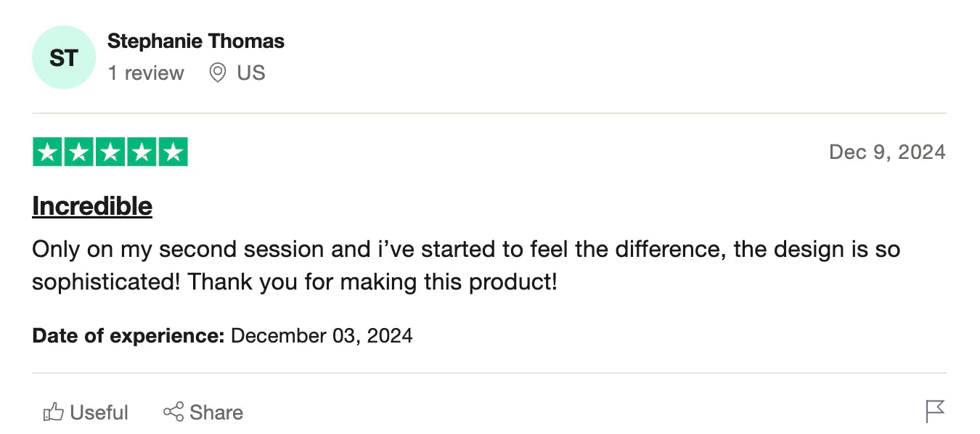Viewport: 980px width, 434px height.
Task: Click the fourth green rating star
Action: coord(142,152)
